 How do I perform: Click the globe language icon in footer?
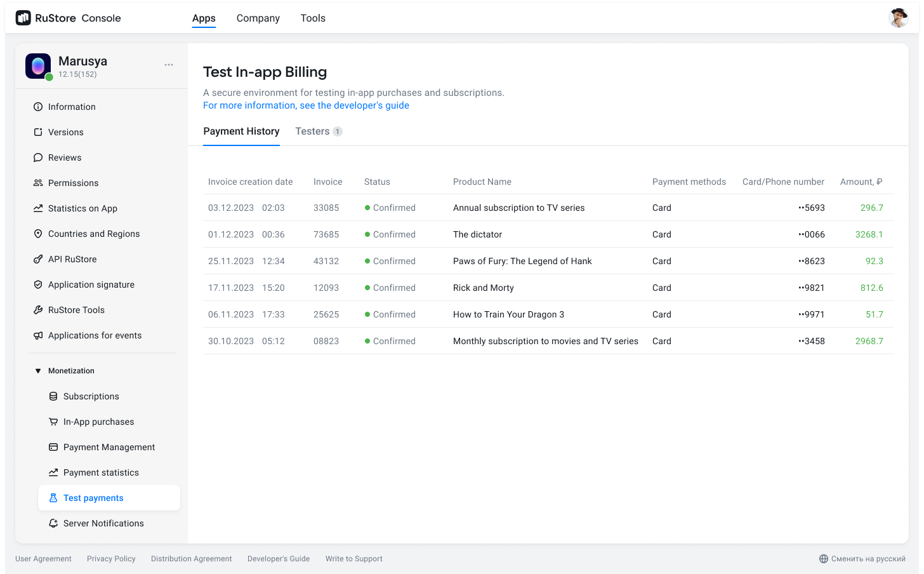coord(824,559)
